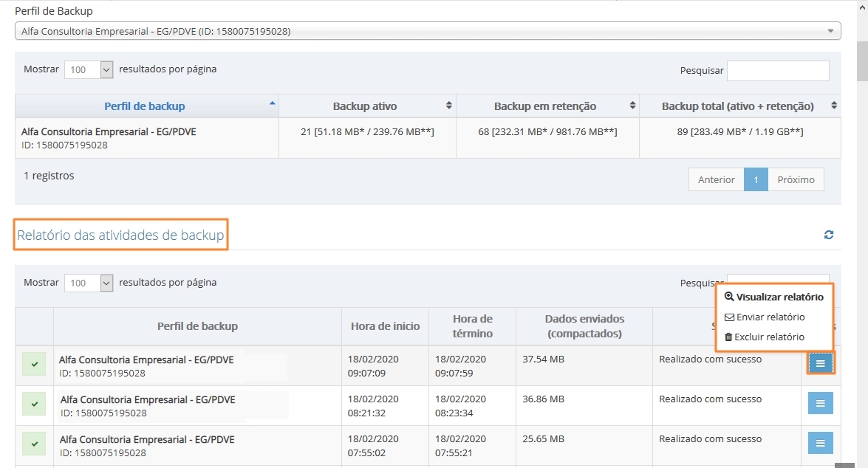This screenshot has height=468, width=868.
Task: Choose Excluir relatório from the menu
Action: (x=765, y=337)
